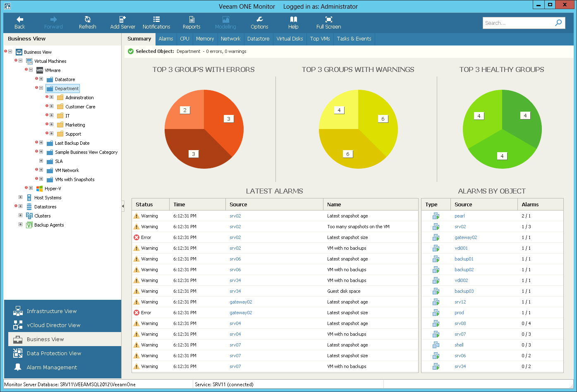Expand the Administration folder
The image size is (577, 392).
pos(51,97)
